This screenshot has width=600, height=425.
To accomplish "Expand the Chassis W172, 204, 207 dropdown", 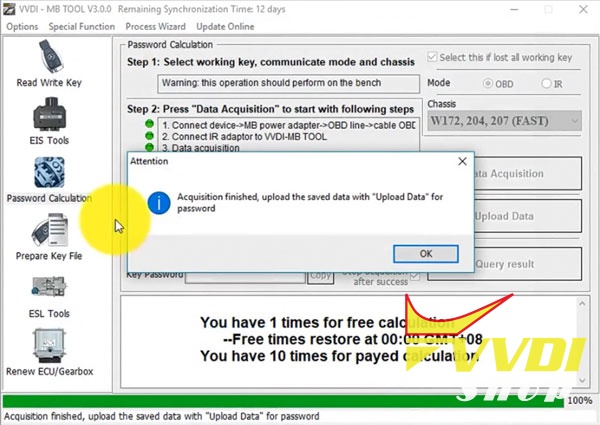I will [504, 121].
